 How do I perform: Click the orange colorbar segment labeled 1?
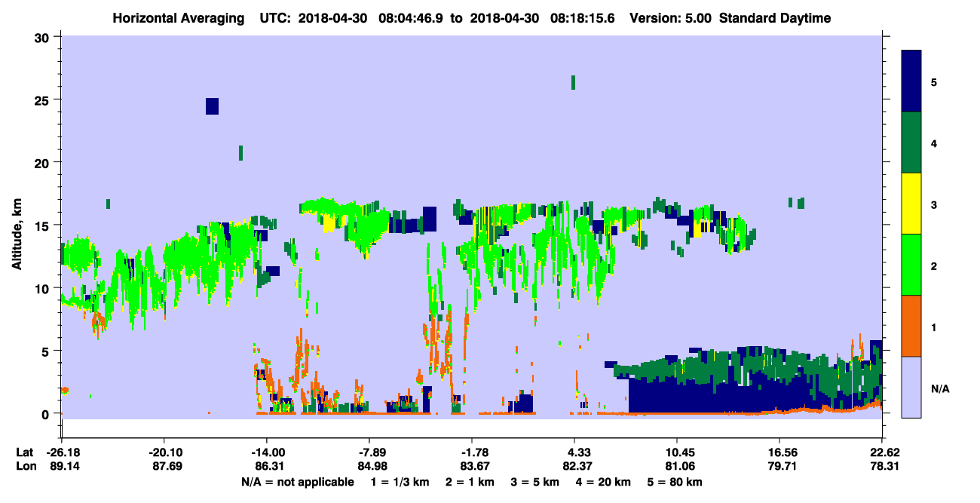[911, 326]
